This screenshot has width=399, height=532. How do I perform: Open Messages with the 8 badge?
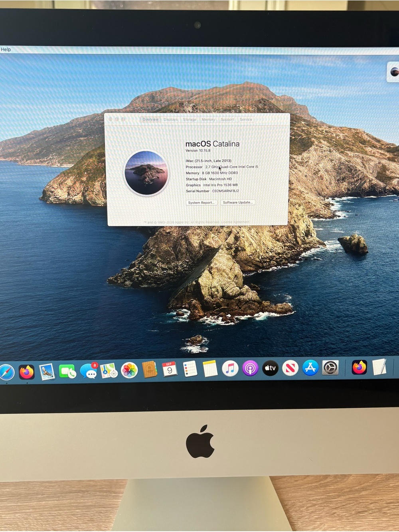coord(89,371)
